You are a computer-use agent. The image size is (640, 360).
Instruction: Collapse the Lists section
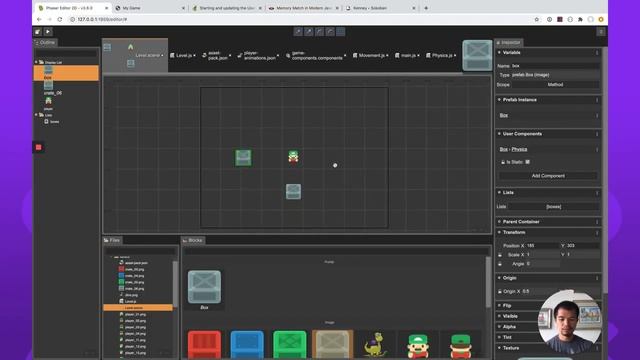499,192
